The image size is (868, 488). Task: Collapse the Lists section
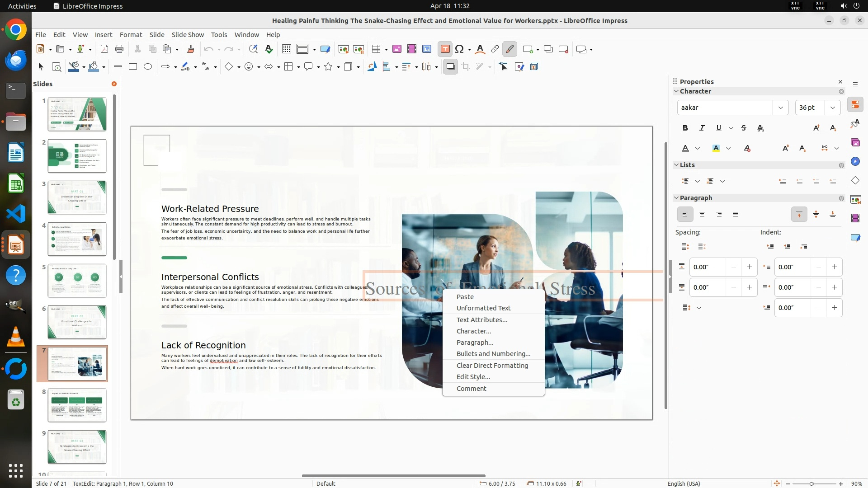(676, 165)
